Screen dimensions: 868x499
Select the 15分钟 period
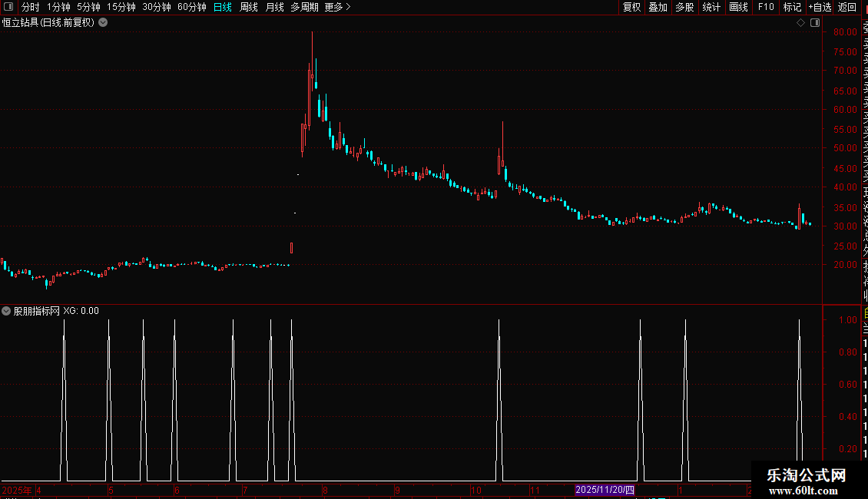pos(121,7)
